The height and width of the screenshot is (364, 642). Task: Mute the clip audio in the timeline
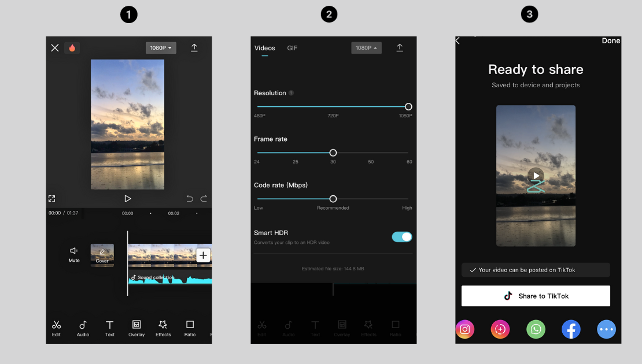click(x=74, y=254)
